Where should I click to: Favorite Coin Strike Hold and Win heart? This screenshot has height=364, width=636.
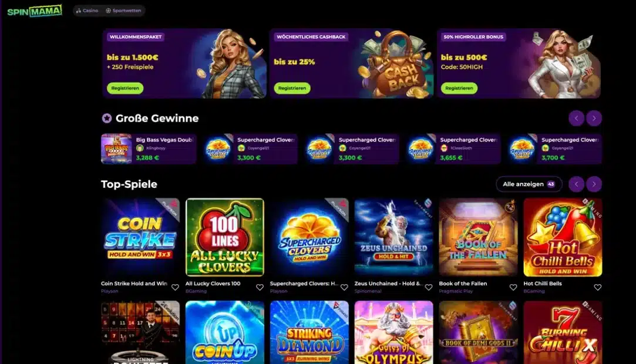tap(175, 287)
